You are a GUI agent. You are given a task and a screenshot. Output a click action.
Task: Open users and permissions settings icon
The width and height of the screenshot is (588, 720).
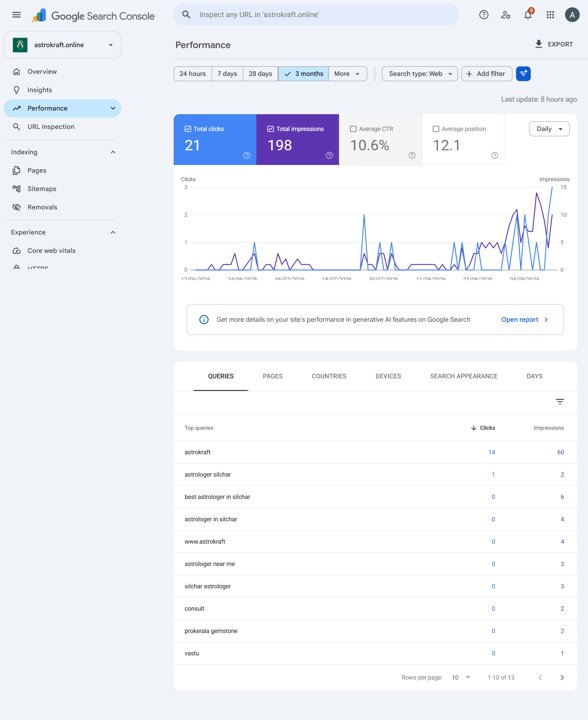pyautogui.click(x=506, y=15)
